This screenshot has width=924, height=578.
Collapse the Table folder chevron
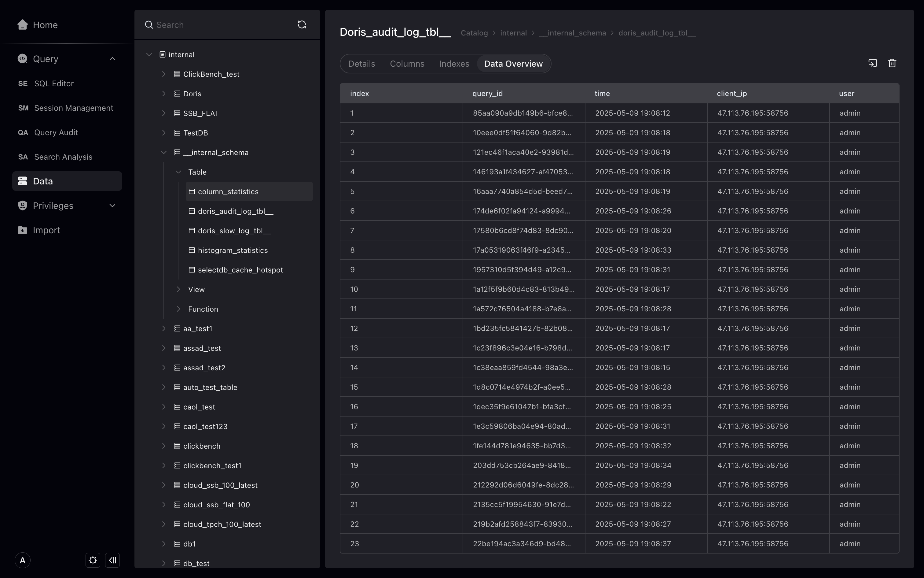(x=178, y=172)
